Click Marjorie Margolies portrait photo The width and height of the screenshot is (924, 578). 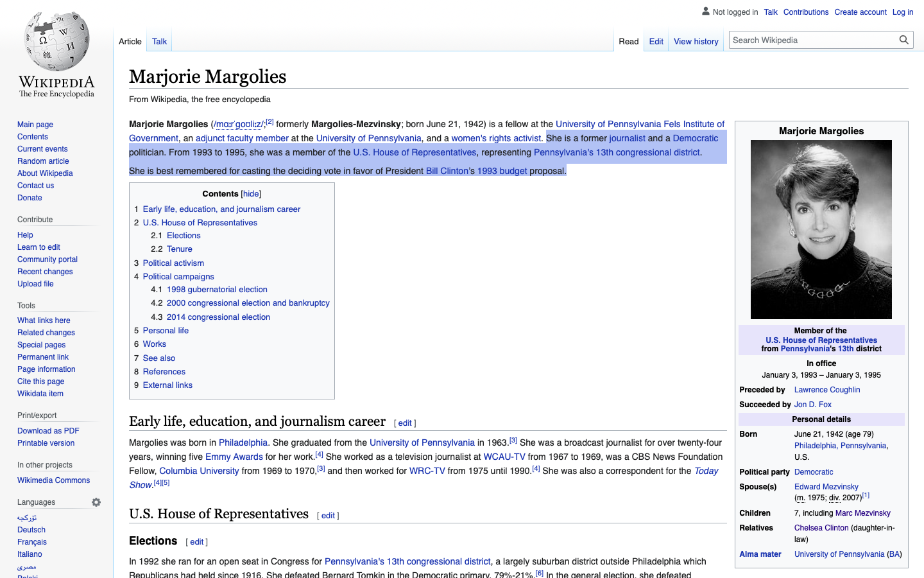821,229
